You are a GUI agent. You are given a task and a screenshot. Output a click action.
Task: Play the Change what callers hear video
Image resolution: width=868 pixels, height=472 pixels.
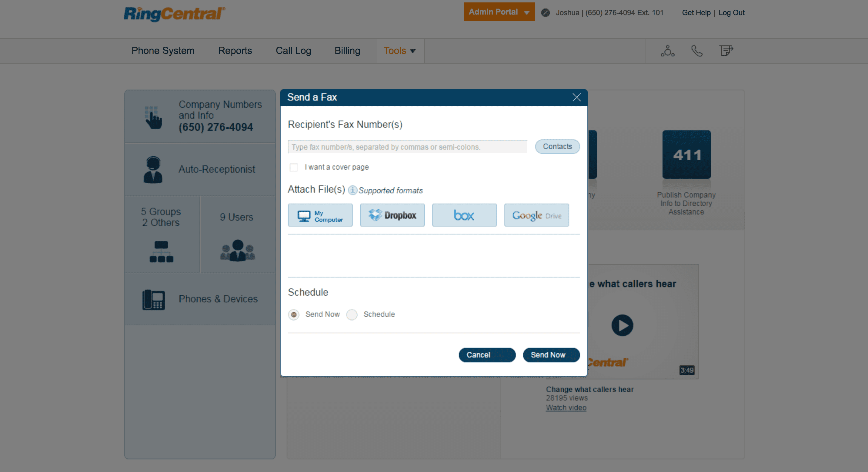pyautogui.click(x=622, y=325)
